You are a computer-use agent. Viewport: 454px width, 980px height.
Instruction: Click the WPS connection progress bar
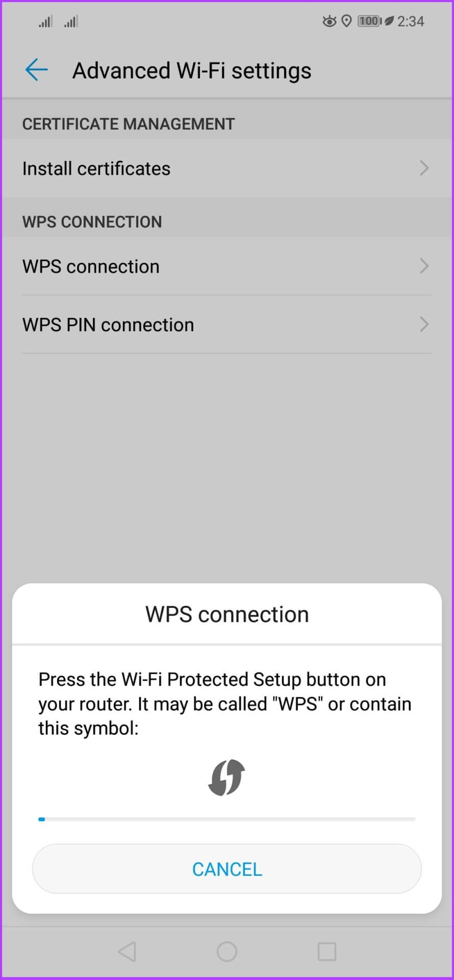tap(227, 819)
